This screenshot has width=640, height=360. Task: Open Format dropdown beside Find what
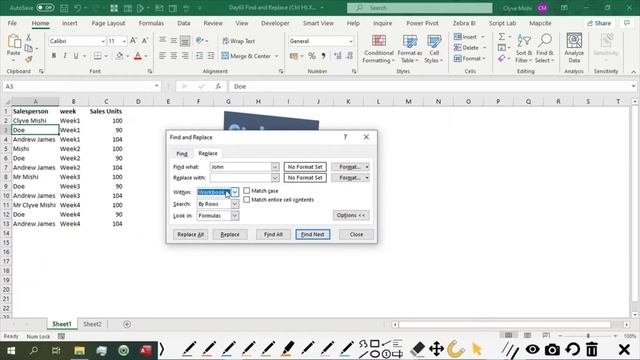tap(367, 167)
